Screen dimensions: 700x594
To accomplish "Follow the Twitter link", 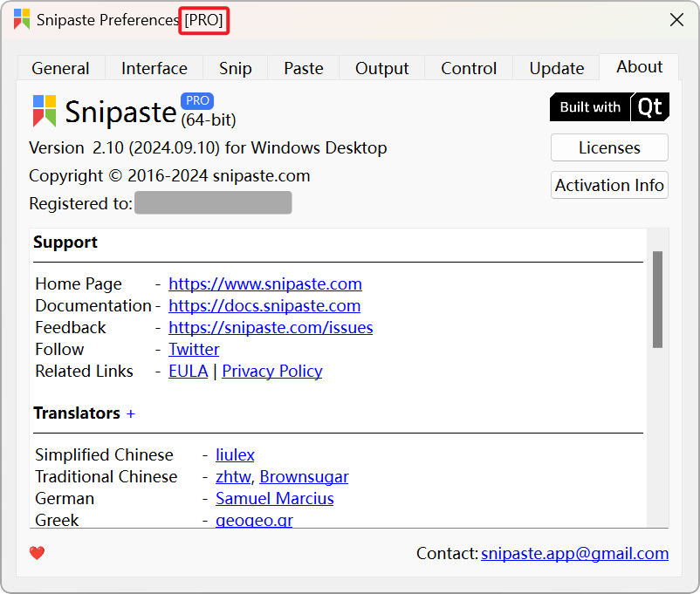I will 194,349.
